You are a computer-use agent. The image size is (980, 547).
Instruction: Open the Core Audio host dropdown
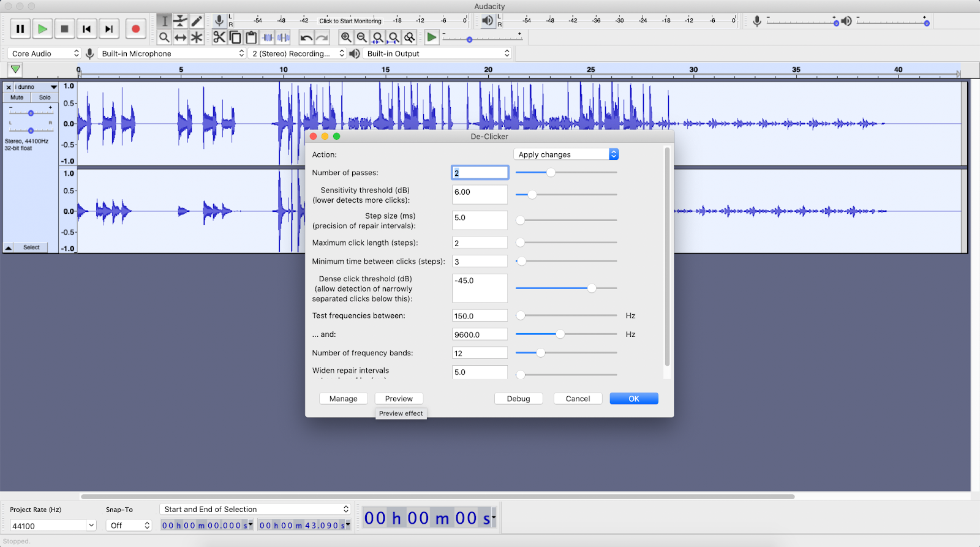tap(45, 53)
